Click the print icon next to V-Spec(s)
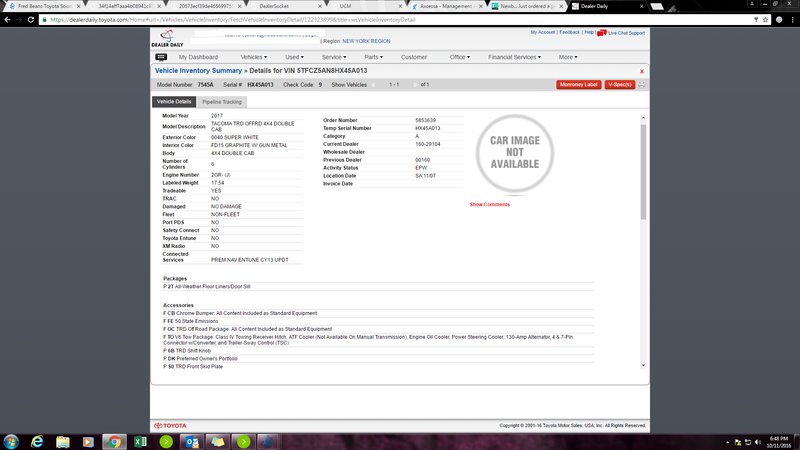800x450 pixels. 641,85
